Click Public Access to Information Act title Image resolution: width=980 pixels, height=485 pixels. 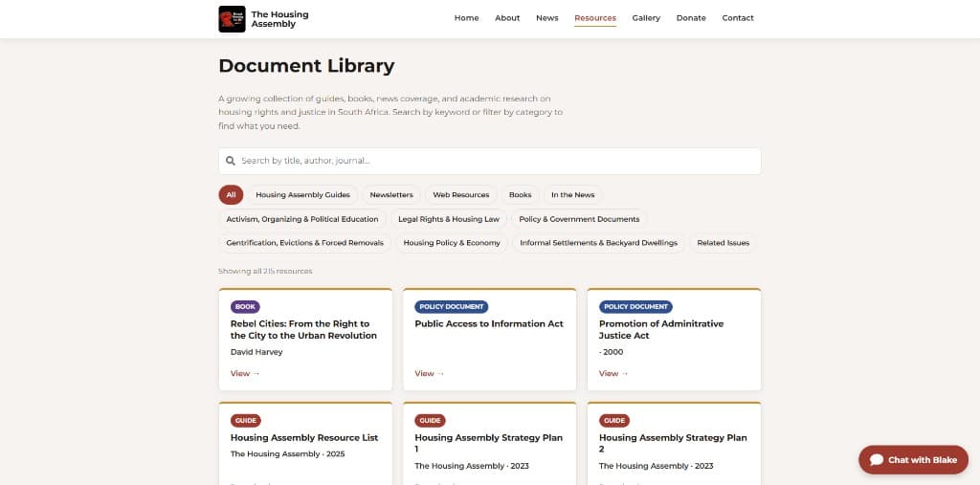(489, 323)
